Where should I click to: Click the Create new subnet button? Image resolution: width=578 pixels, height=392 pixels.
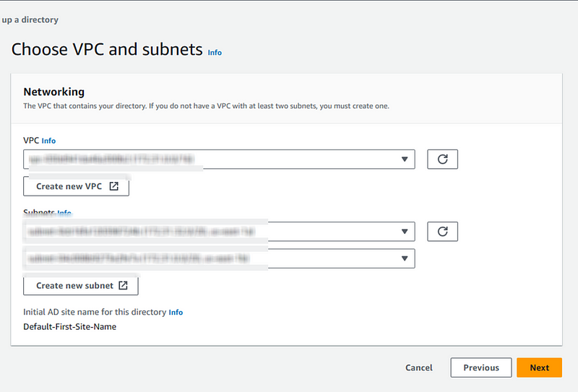coord(81,285)
